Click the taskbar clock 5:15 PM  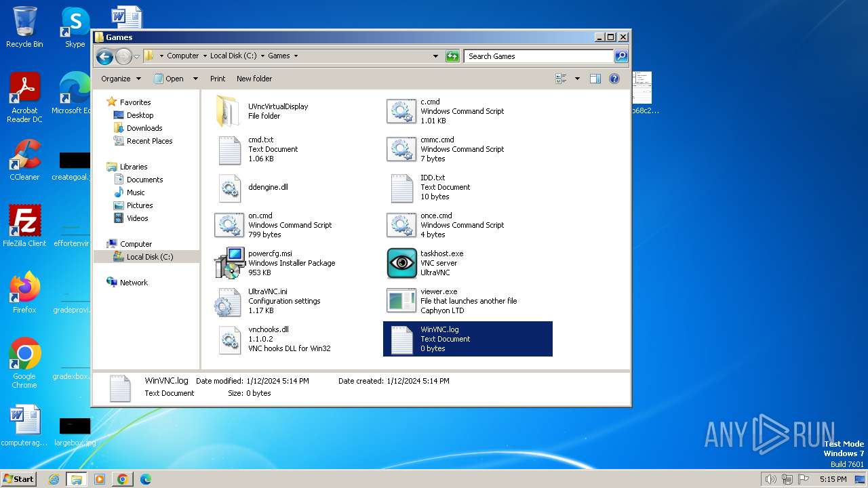(x=833, y=479)
